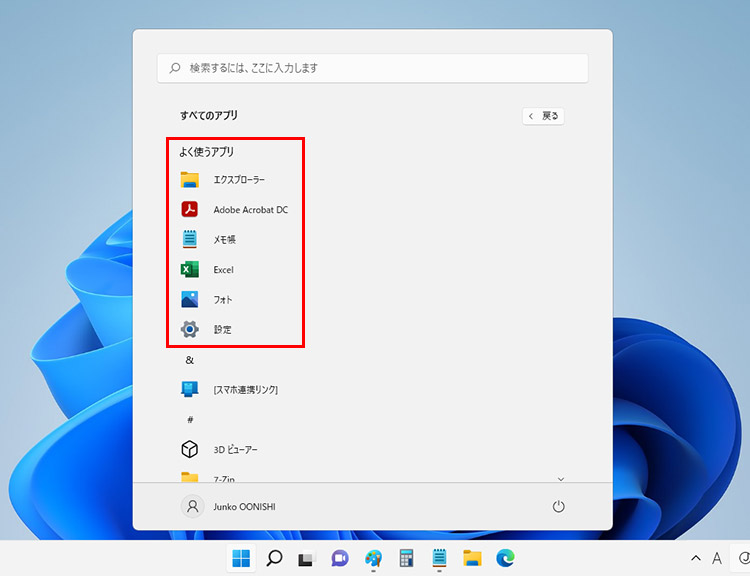Click the Windows Start button on taskbar
The width and height of the screenshot is (750, 576).
pyautogui.click(x=242, y=558)
